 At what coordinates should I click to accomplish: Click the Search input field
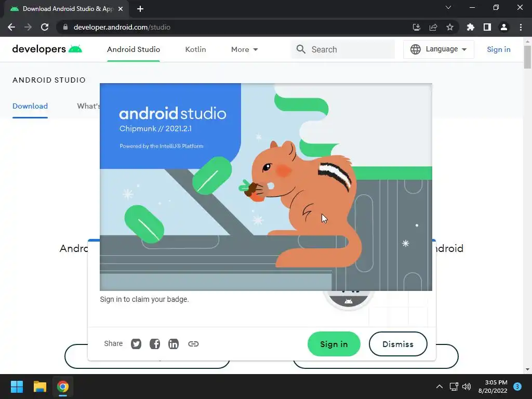click(343, 49)
